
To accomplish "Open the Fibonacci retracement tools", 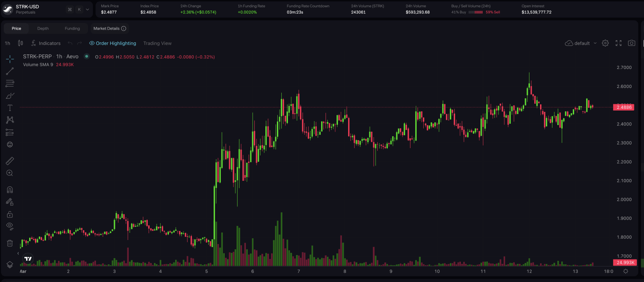I will (x=10, y=83).
